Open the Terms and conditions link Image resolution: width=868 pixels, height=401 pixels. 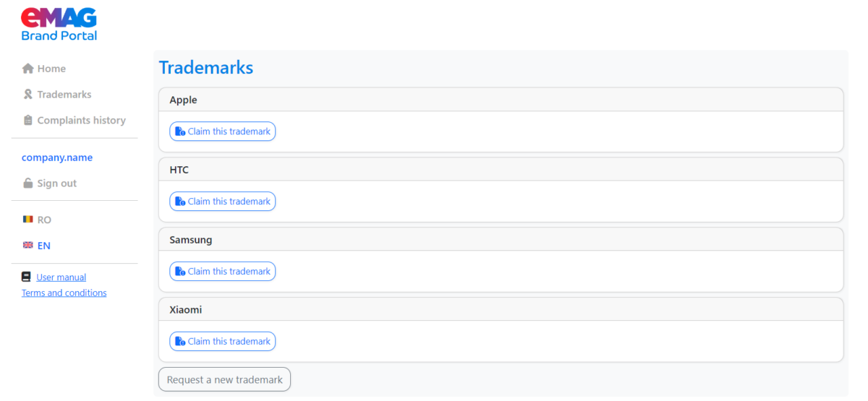(x=64, y=293)
